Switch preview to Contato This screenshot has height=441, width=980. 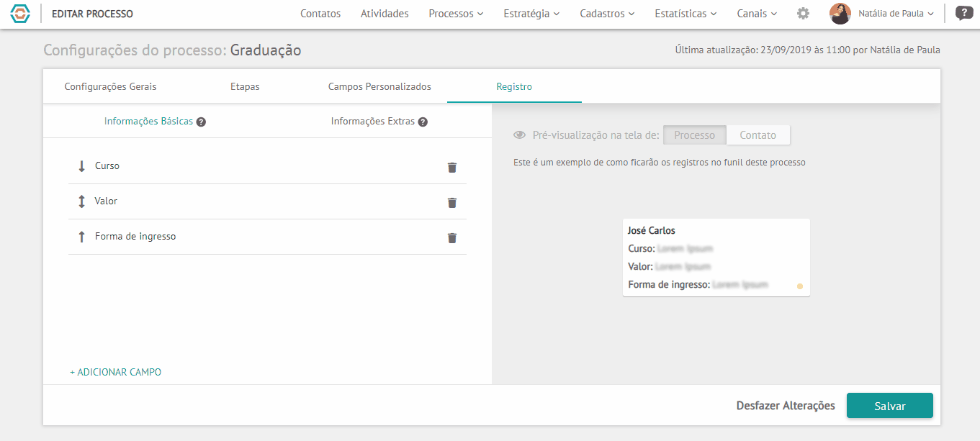(x=758, y=135)
